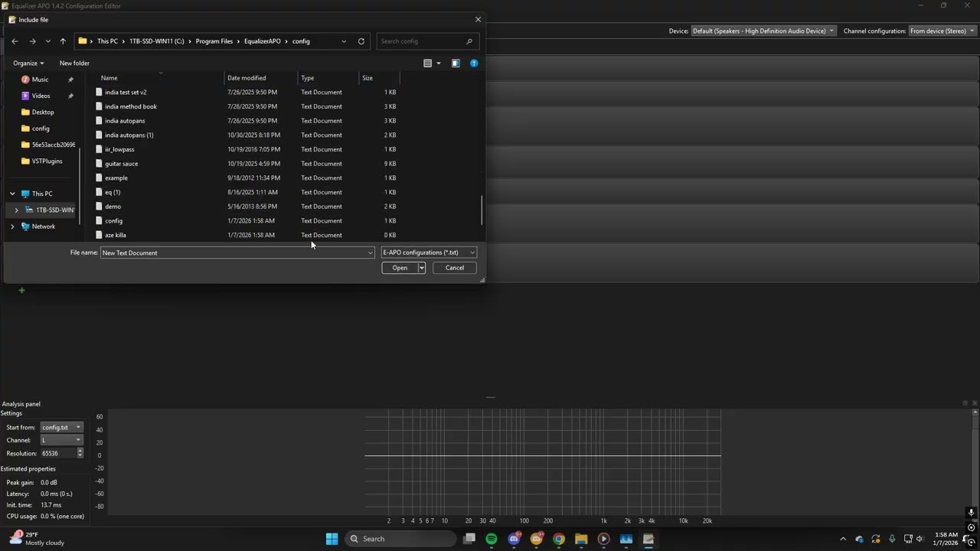Expand the File name history dropdown arrow
Image resolution: width=980 pixels, height=551 pixels.
point(371,253)
